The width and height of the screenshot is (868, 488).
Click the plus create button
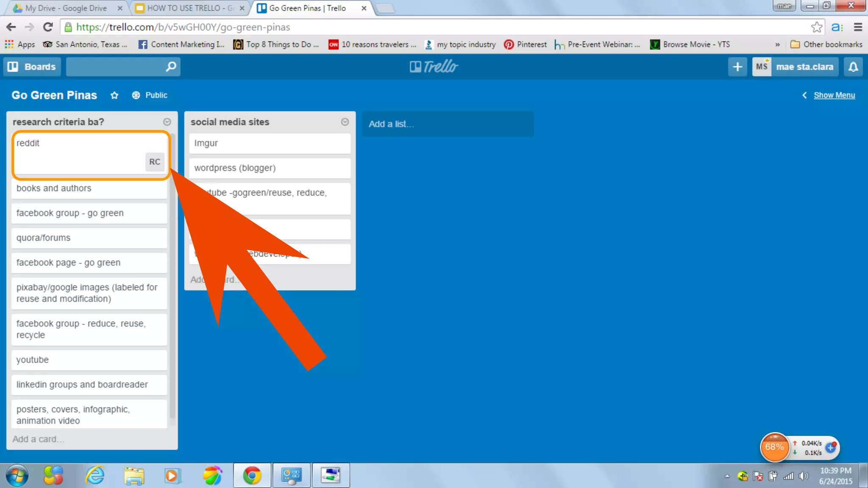737,67
